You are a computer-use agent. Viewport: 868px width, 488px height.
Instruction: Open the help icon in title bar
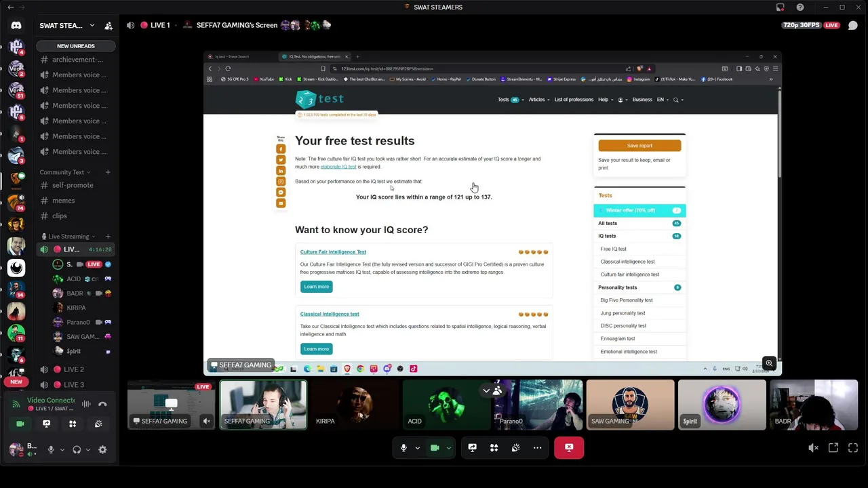(x=800, y=7)
